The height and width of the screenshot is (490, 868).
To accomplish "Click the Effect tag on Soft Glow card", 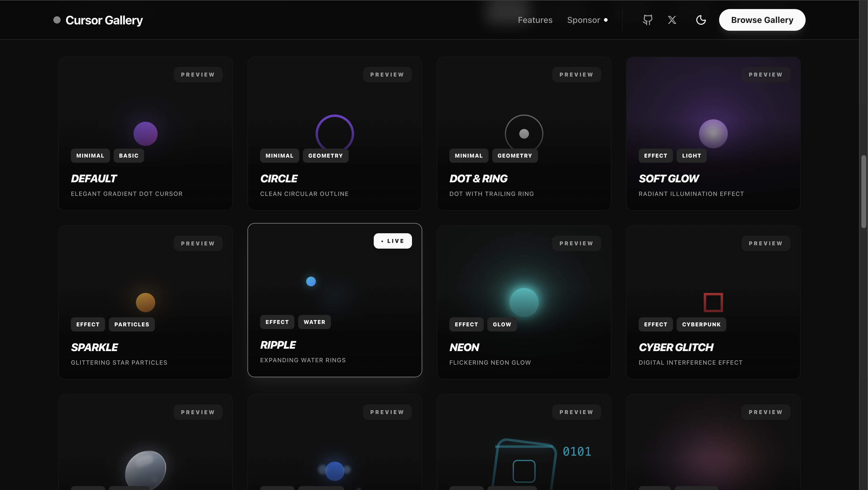I will tap(656, 156).
